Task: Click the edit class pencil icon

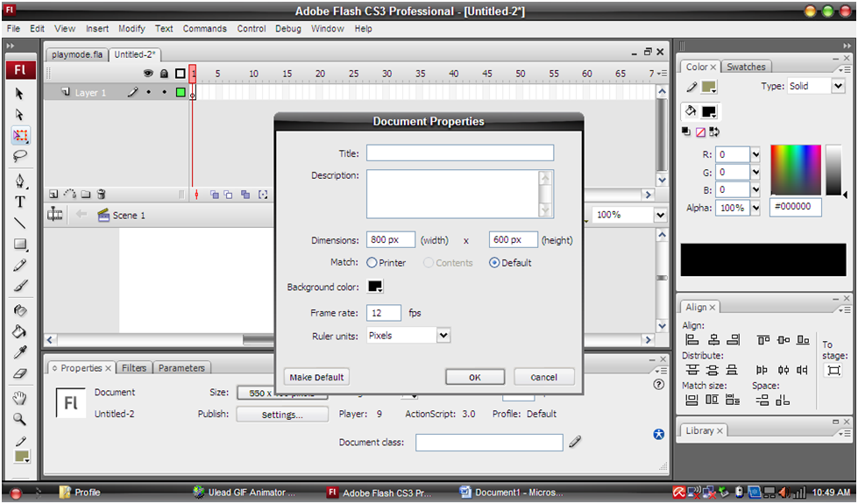Action: tap(575, 442)
